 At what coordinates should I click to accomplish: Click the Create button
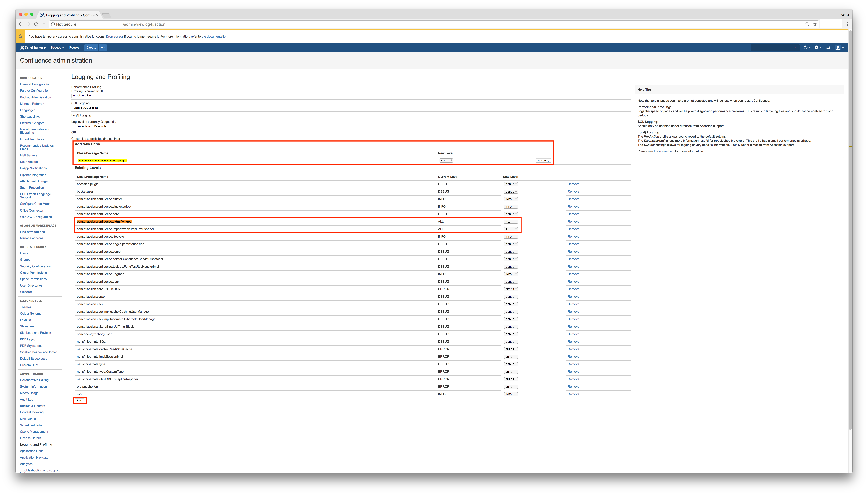click(91, 48)
